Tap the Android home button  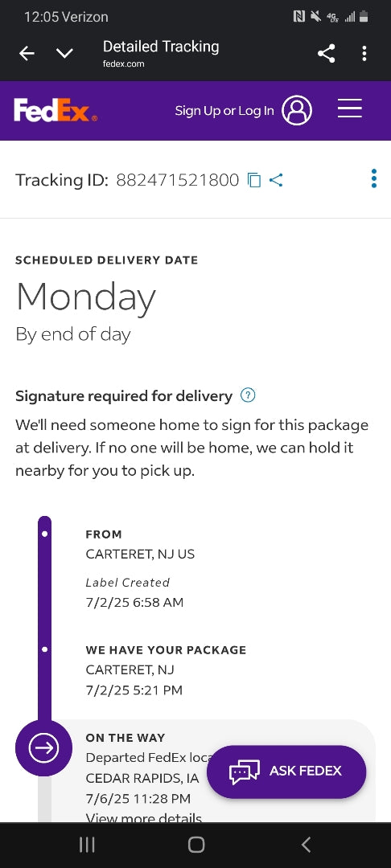point(196,845)
